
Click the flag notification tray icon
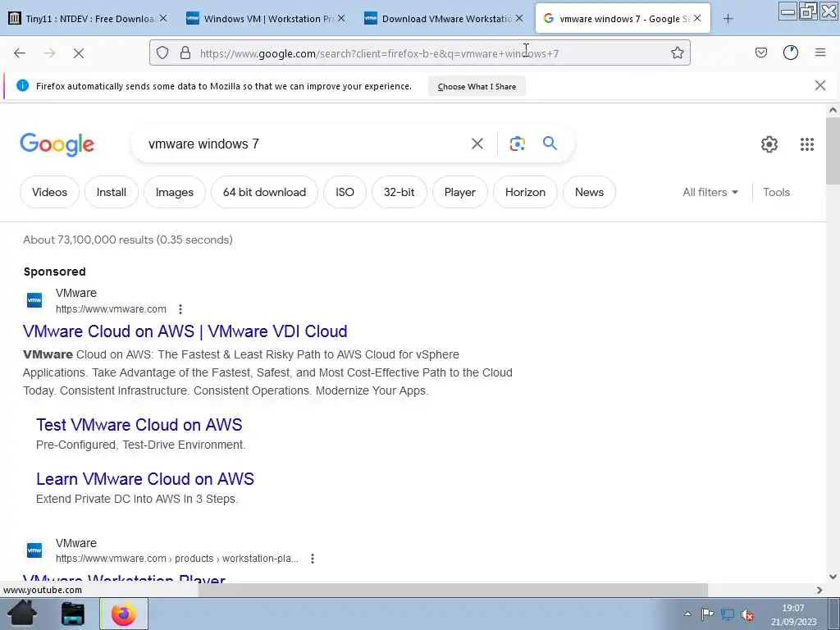(708, 614)
